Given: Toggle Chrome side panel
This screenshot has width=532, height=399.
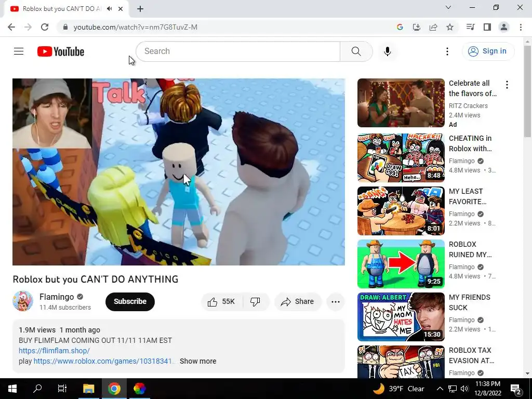Looking at the screenshot, I should coord(487,27).
